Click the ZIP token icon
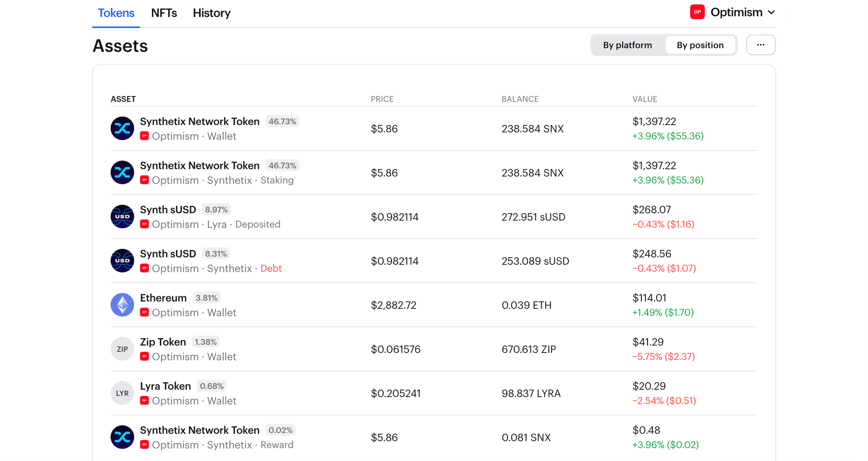Image resolution: width=868 pixels, height=461 pixels. (122, 349)
